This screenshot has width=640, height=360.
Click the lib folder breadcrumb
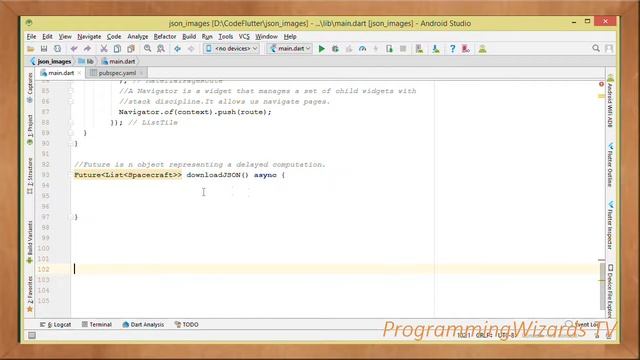(86, 61)
